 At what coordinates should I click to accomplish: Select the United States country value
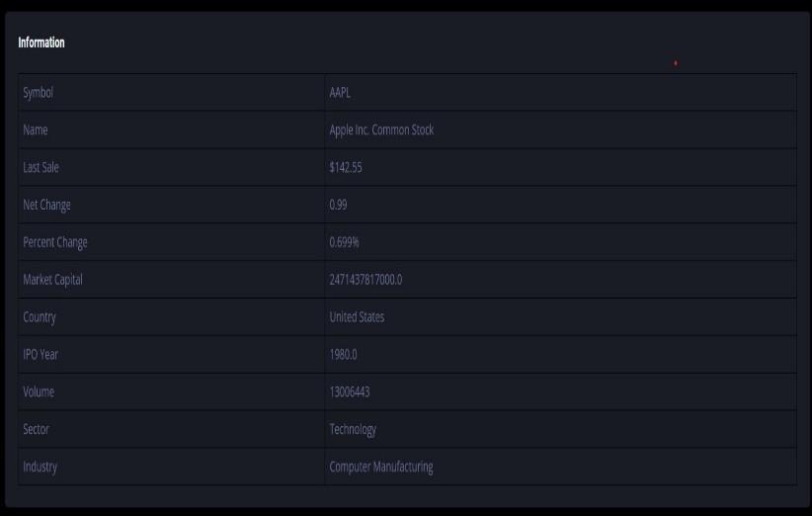[357, 317]
